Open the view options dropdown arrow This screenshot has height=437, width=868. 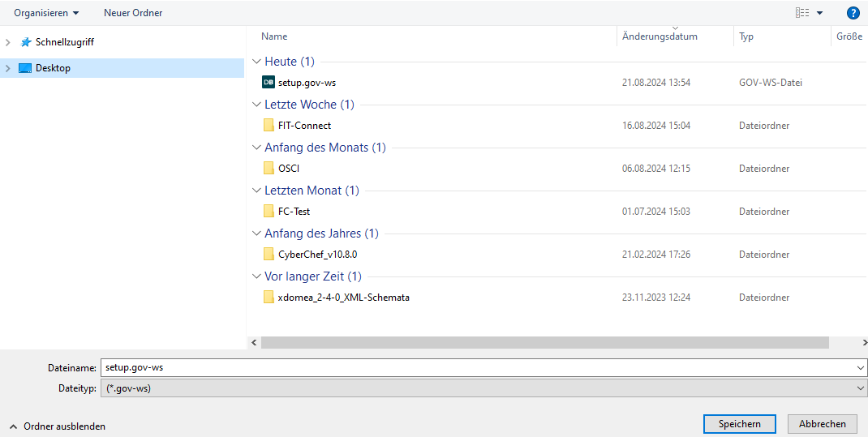pos(819,13)
